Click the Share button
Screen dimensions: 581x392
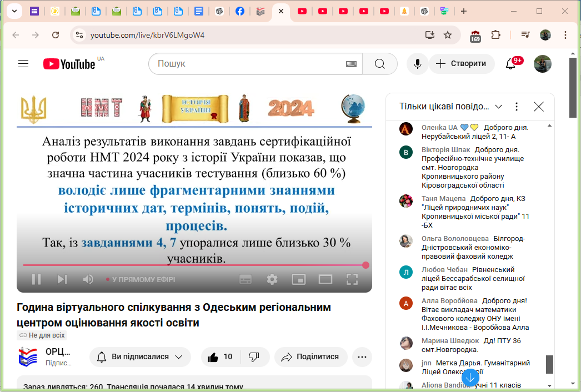point(310,357)
